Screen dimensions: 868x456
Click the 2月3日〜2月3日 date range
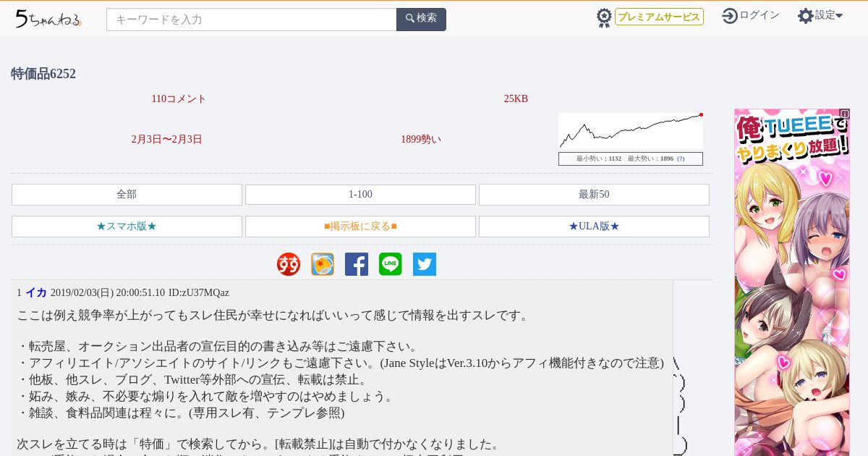pyautogui.click(x=167, y=139)
